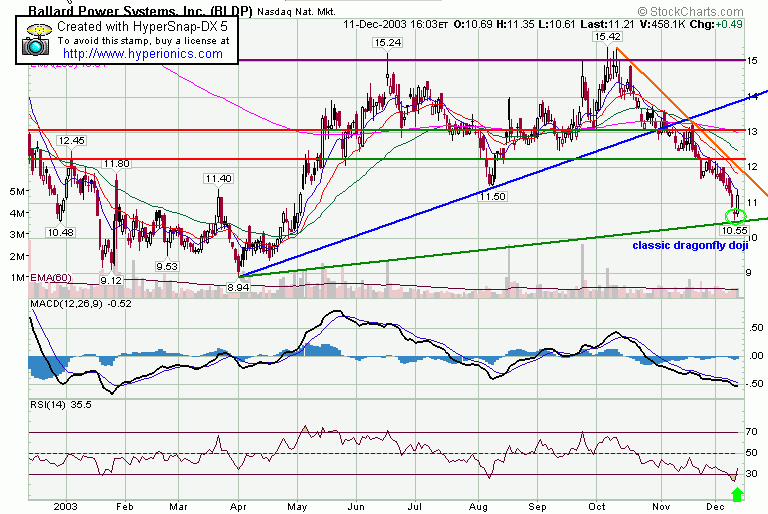Viewport: 768px width, 514px height.
Task: Click the Oct label on the date axis
Action: click(x=597, y=507)
